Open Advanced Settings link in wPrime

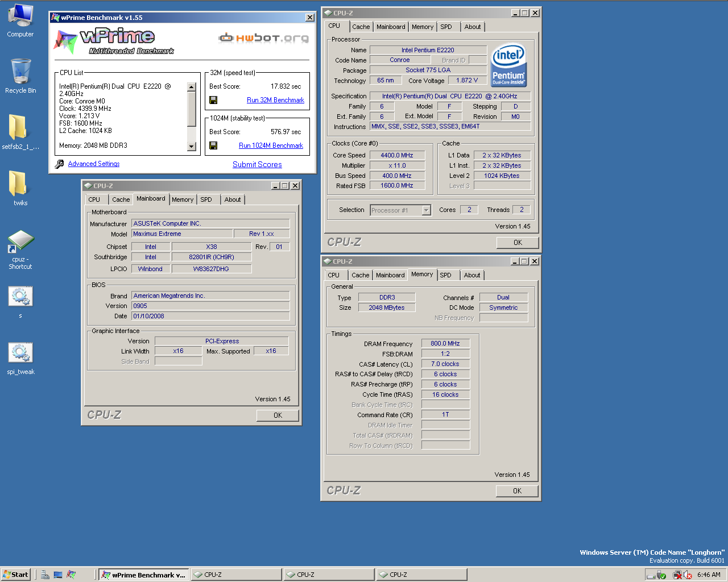pyautogui.click(x=94, y=164)
